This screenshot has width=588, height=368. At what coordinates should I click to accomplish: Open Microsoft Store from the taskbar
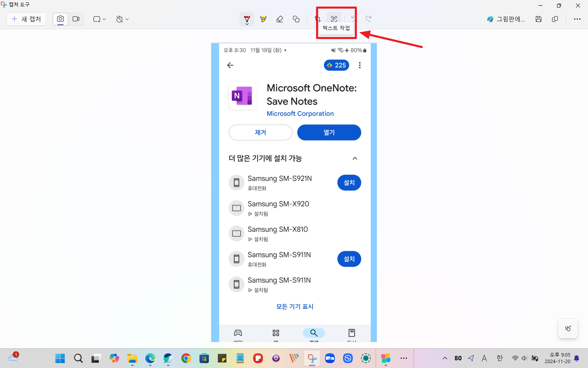pyautogui.click(x=204, y=358)
